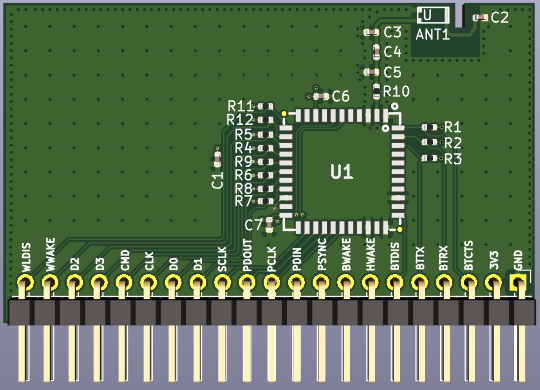Select the HWAKE pin pad

coord(371,283)
